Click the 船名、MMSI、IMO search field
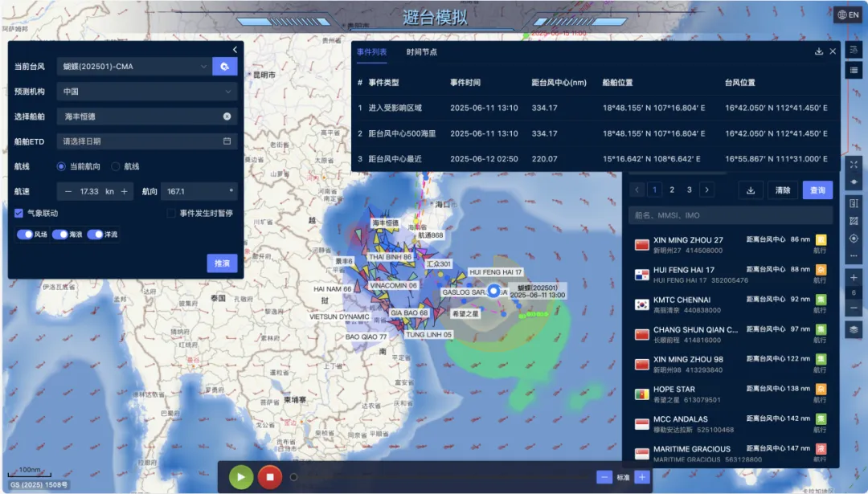This screenshot has width=868, height=494. tap(731, 215)
